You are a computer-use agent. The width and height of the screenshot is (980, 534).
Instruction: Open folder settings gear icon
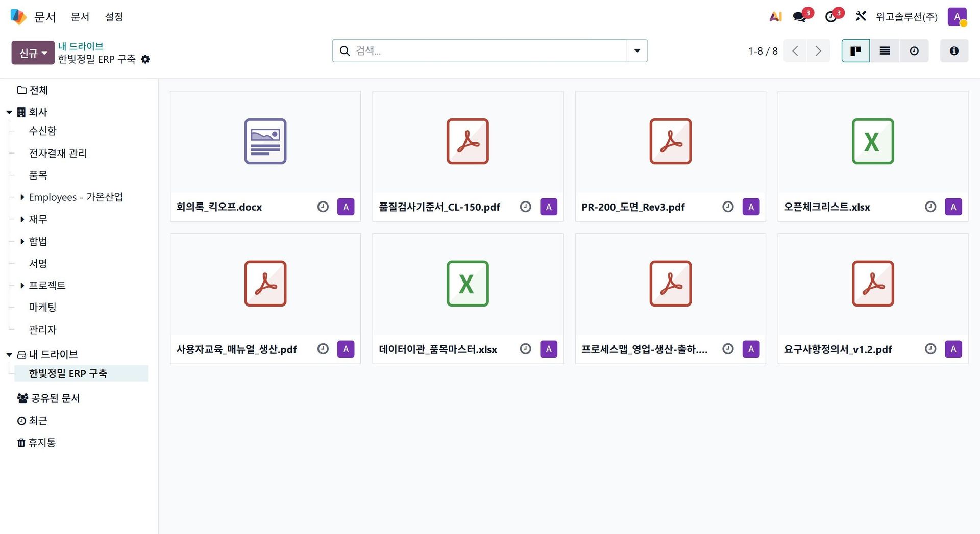[145, 59]
